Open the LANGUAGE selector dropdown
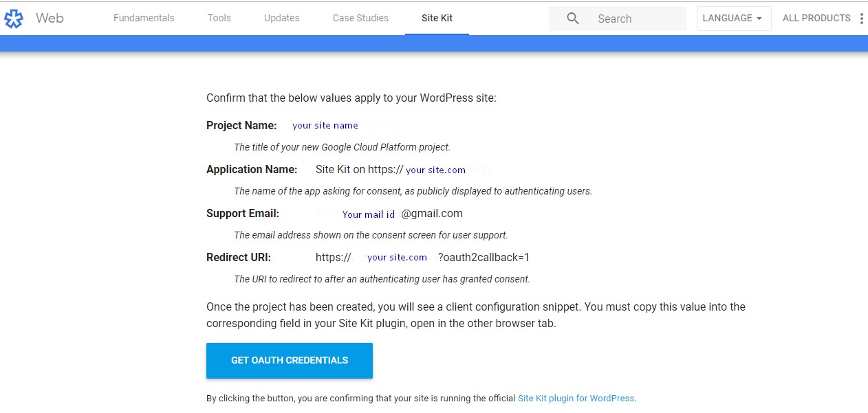Viewport: 868px width, 413px height. click(733, 19)
